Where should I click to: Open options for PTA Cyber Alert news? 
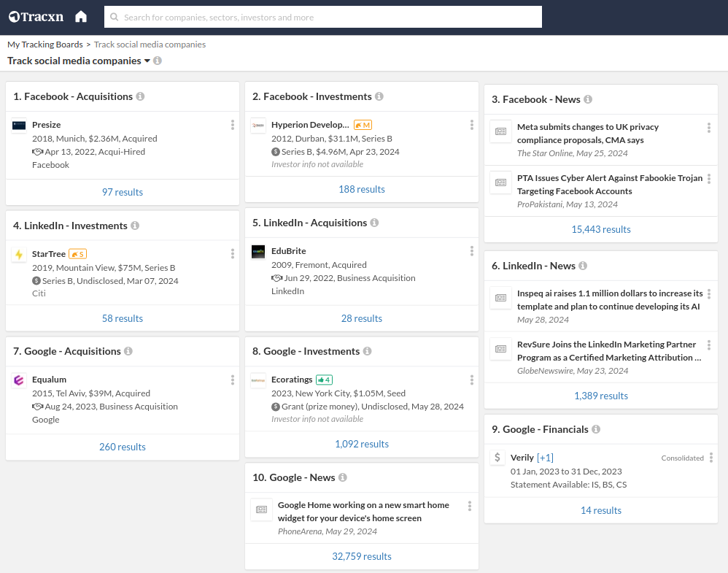(x=709, y=179)
